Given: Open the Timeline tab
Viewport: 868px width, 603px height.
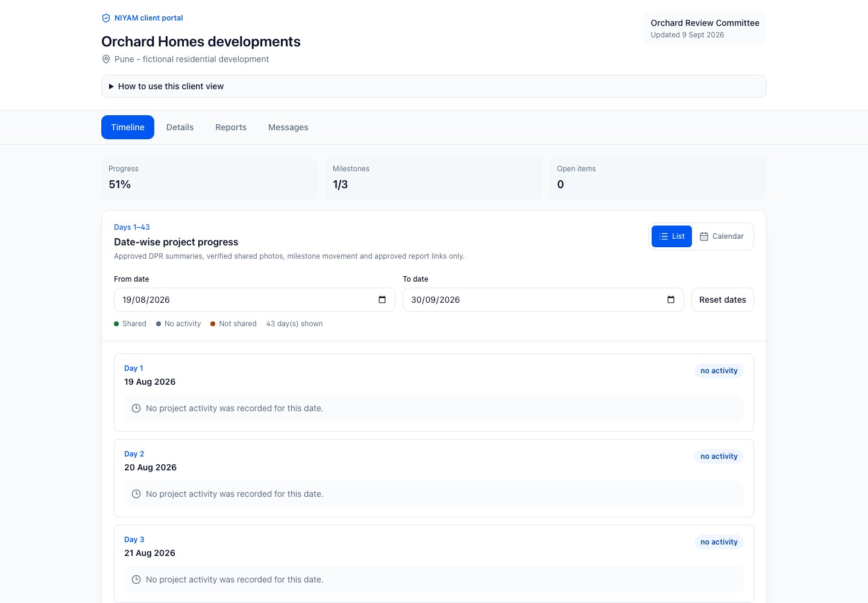Looking at the screenshot, I should (128, 127).
